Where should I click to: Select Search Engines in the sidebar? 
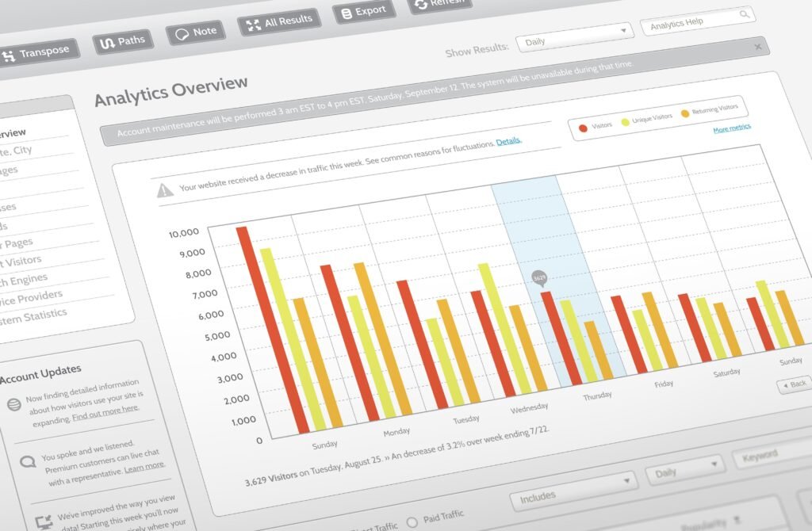pos(24,279)
